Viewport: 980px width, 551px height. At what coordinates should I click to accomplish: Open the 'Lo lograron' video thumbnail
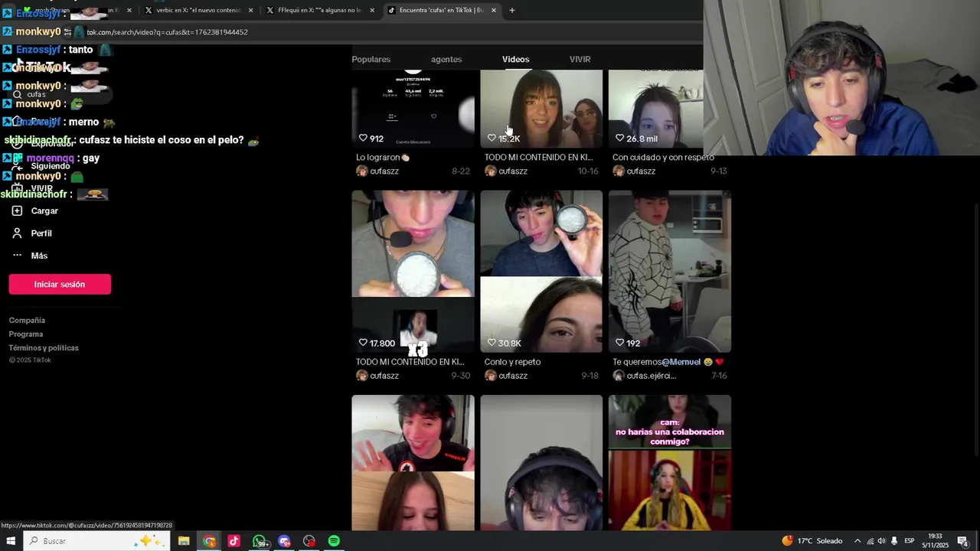tap(413, 109)
